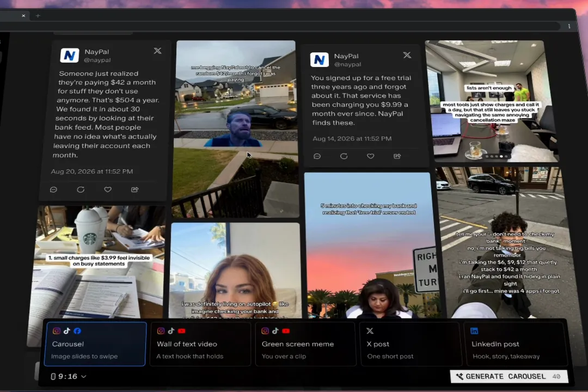Click the TikTok icon on the Carousel card
This screenshot has width=588, height=392.
[67, 331]
